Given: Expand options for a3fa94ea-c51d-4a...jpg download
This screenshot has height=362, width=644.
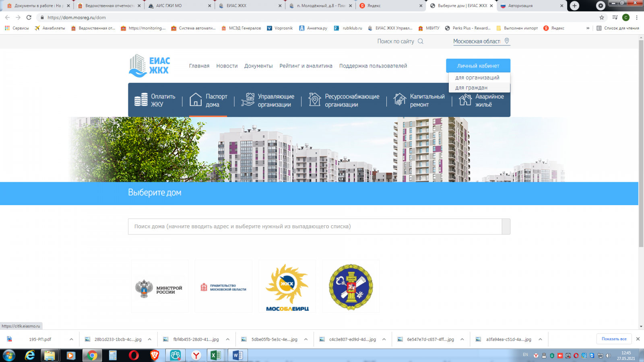Looking at the screenshot, I should tap(540, 339).
